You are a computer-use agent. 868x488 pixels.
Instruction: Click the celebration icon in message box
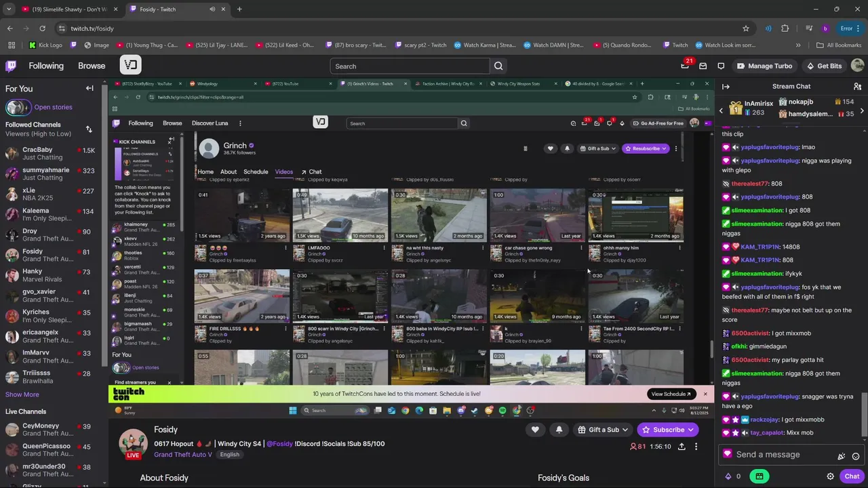(841, 456)
